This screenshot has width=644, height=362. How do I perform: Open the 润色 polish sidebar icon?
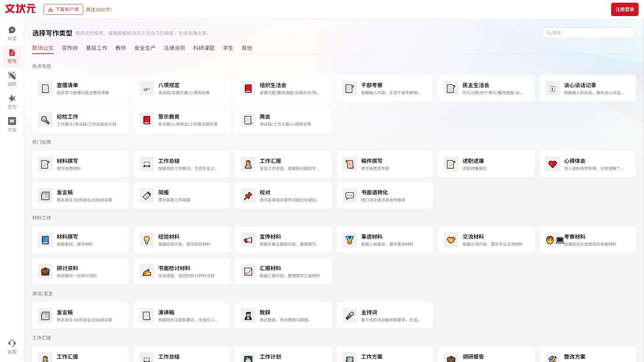(12, 79)
